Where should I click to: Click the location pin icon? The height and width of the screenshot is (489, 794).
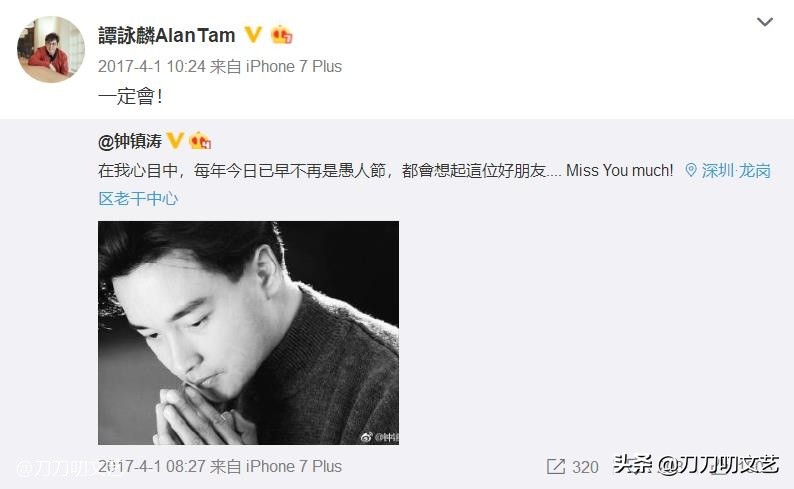coord(691,170)
